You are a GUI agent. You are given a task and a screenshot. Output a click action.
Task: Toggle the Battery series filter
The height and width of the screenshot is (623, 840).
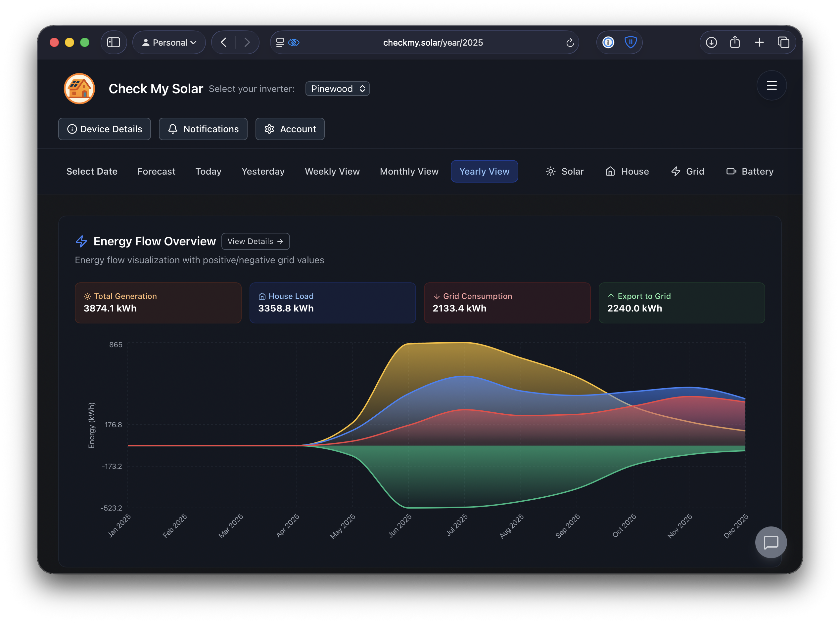[750, 171]
